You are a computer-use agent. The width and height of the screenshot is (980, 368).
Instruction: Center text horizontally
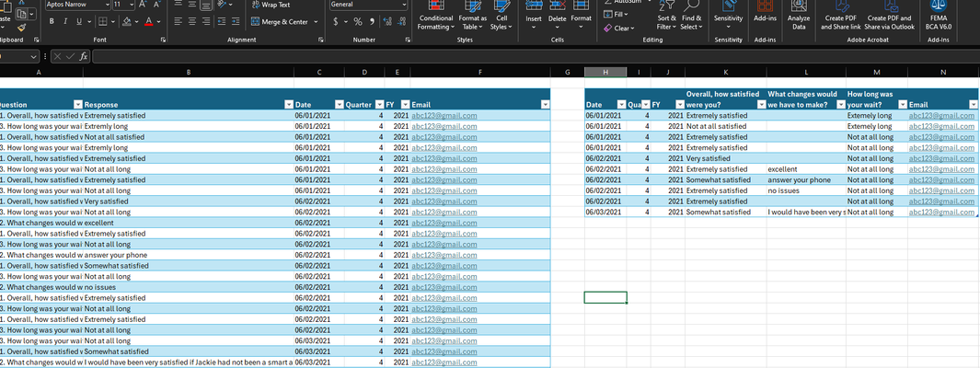coord(192,21)
